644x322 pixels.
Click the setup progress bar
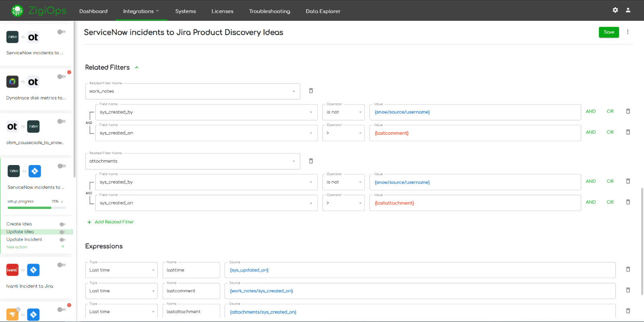click(x=37, y=208)
